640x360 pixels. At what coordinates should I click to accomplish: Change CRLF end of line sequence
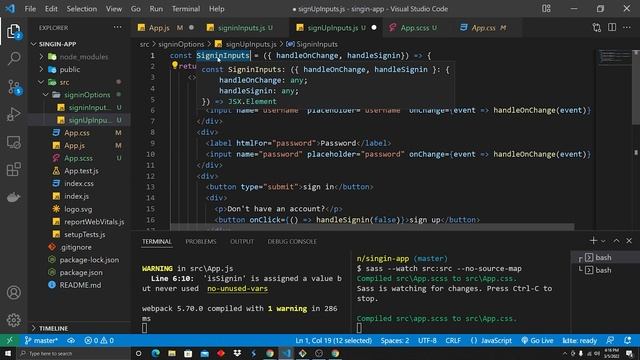pos(453,340)
